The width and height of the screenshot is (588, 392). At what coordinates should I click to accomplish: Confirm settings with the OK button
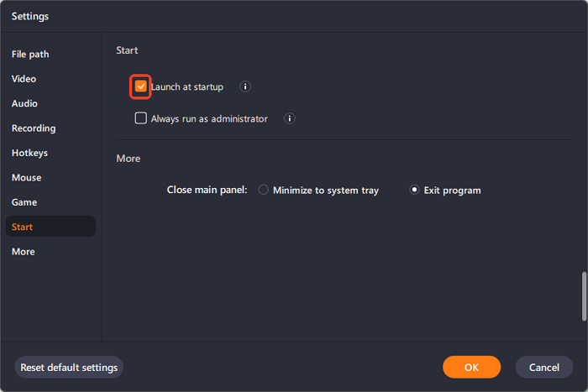tap(471, 368)
